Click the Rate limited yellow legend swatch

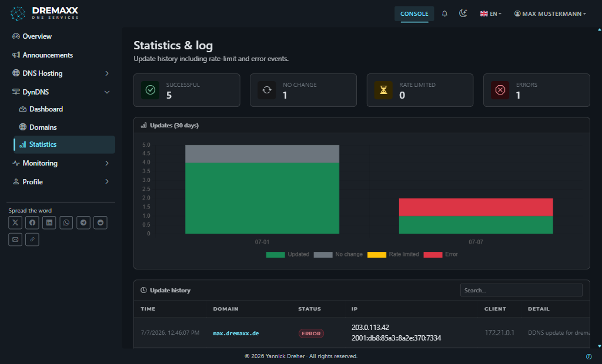[x=377, y=255]
